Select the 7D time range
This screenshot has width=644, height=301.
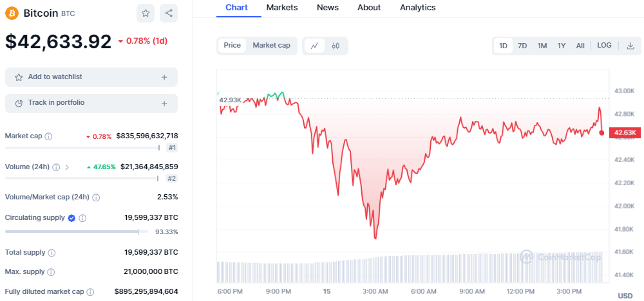522,46
